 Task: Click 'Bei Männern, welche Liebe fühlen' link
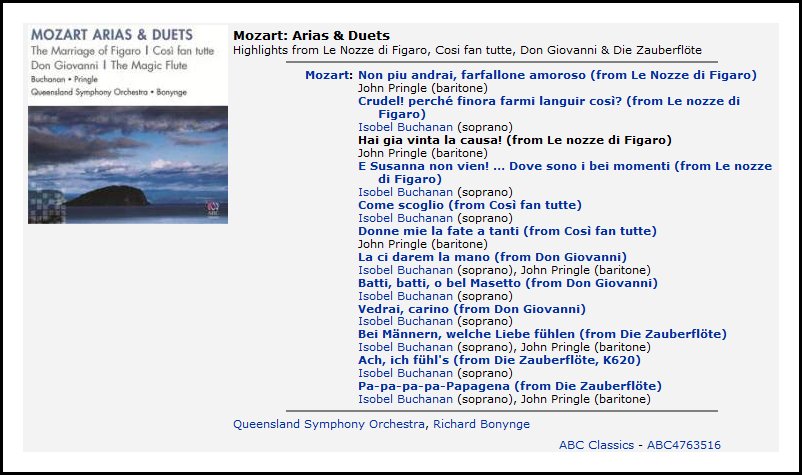point(542,334)
